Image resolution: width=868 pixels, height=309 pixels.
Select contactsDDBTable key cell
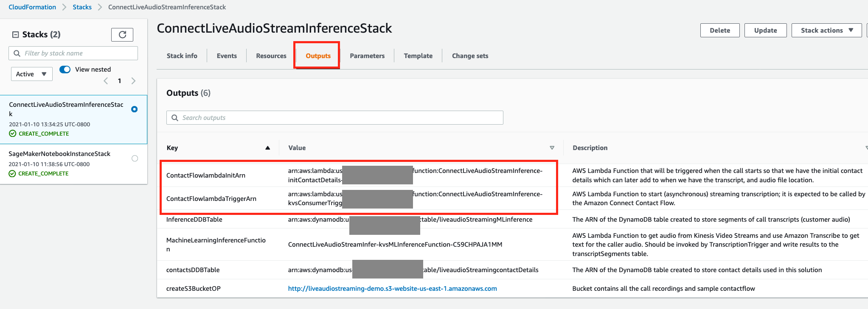pyautogui.click(x=193, y=270)
